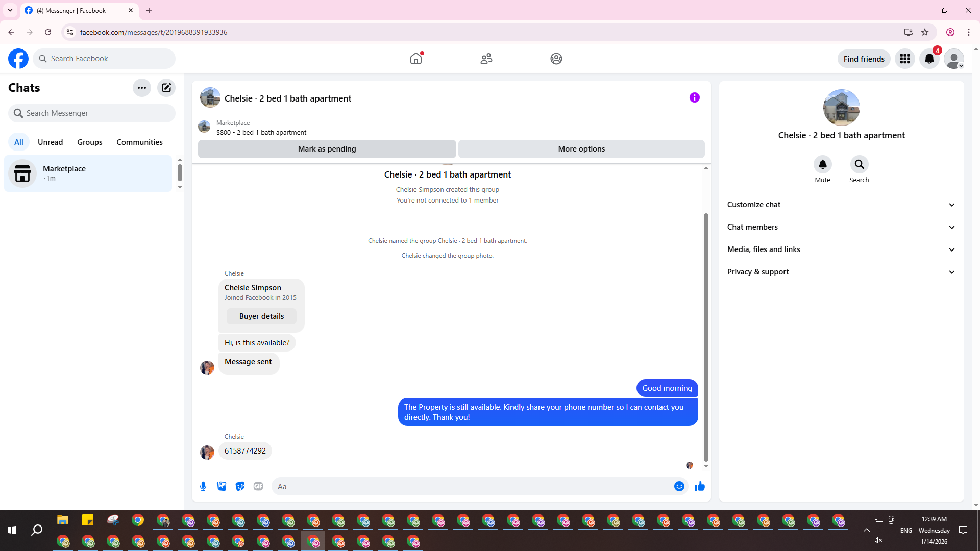Send a thumbs-up like
This screenshot has height=551, width=980.
coord(699,486)
